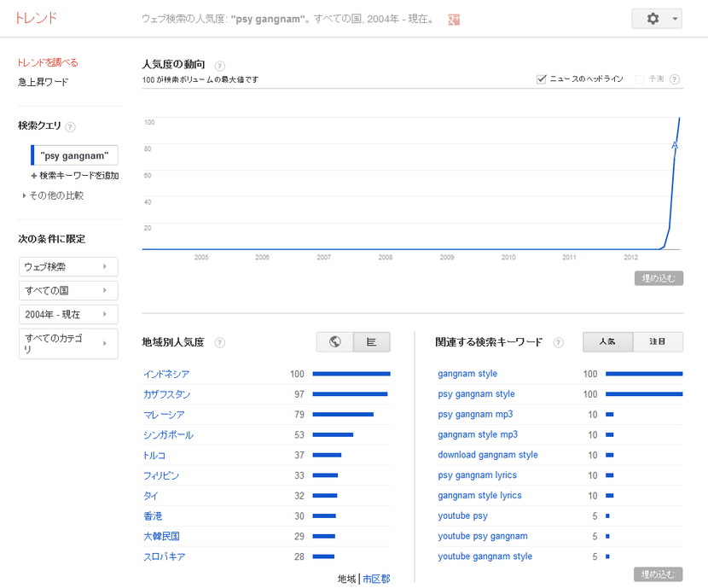Open help icon next to 予測 checkbox
Screen dimensions: 708x588
tap(675, 79)
